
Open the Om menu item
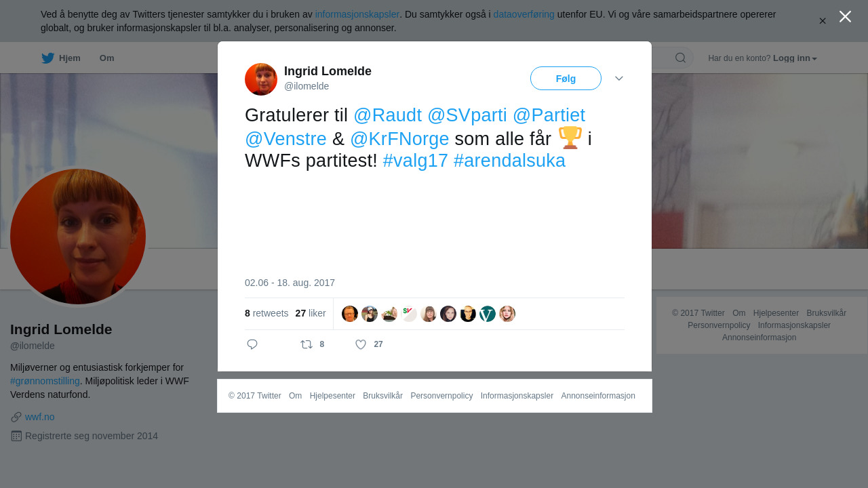106,58
